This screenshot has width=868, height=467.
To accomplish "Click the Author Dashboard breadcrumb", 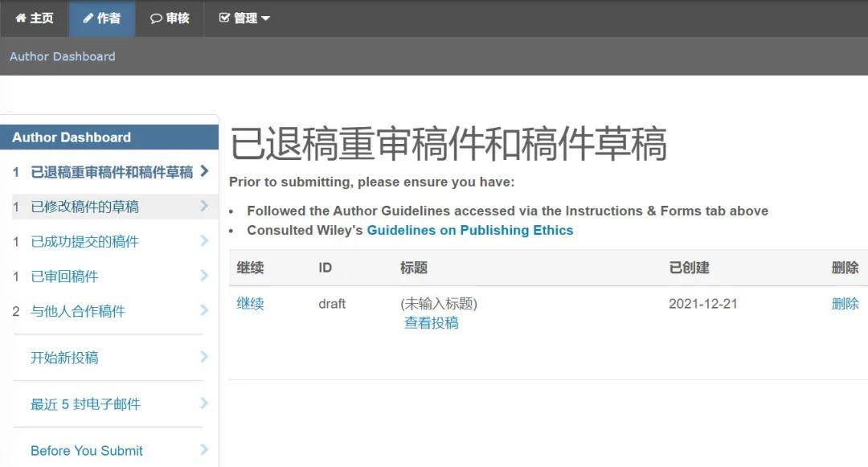I will tap(63, 56).
